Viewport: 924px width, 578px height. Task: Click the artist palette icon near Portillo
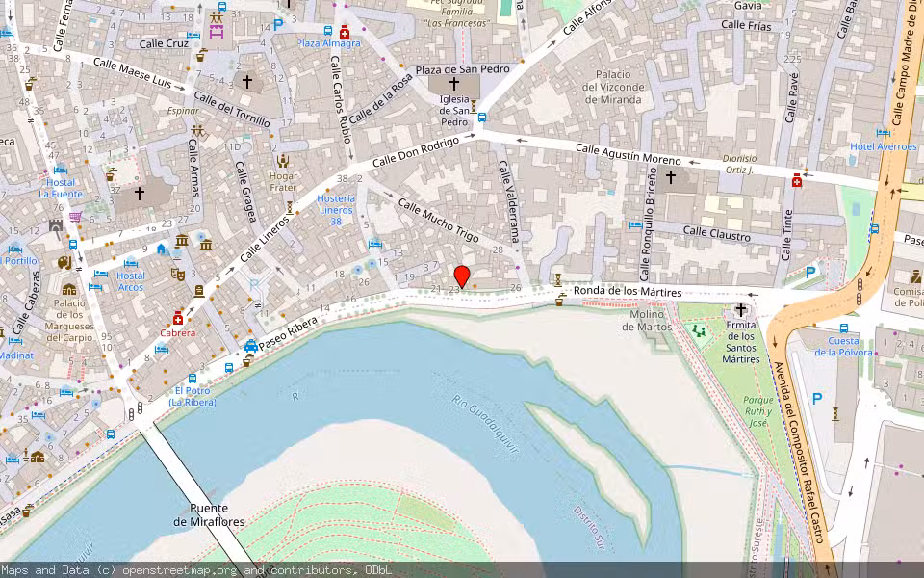click(x=64, y=262)
